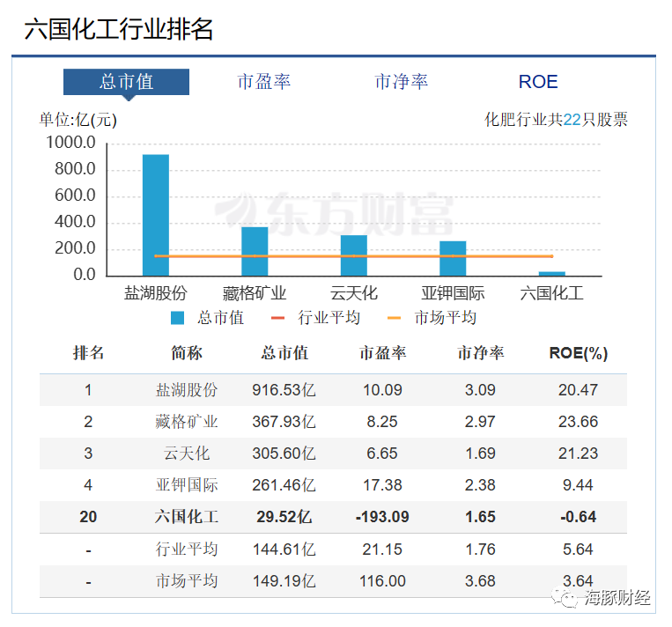Click the 116.00 P/E cell

point(382,581)
